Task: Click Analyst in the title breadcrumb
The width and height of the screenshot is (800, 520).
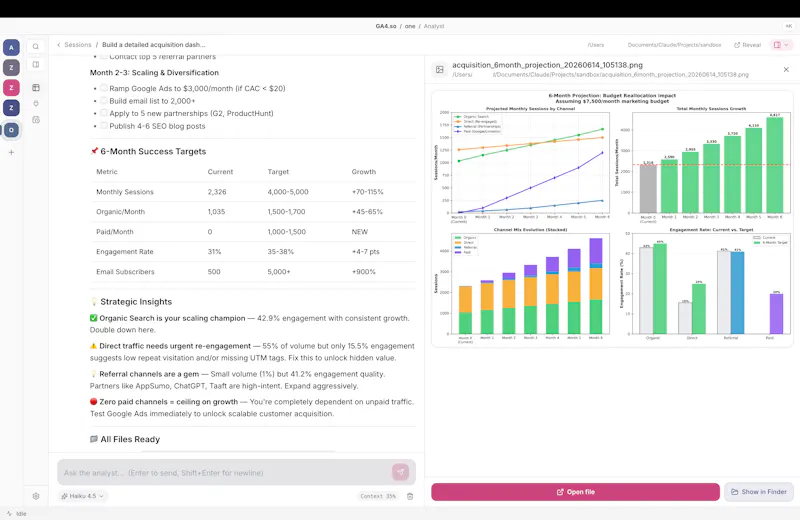Action: click(x=434, y=26)
